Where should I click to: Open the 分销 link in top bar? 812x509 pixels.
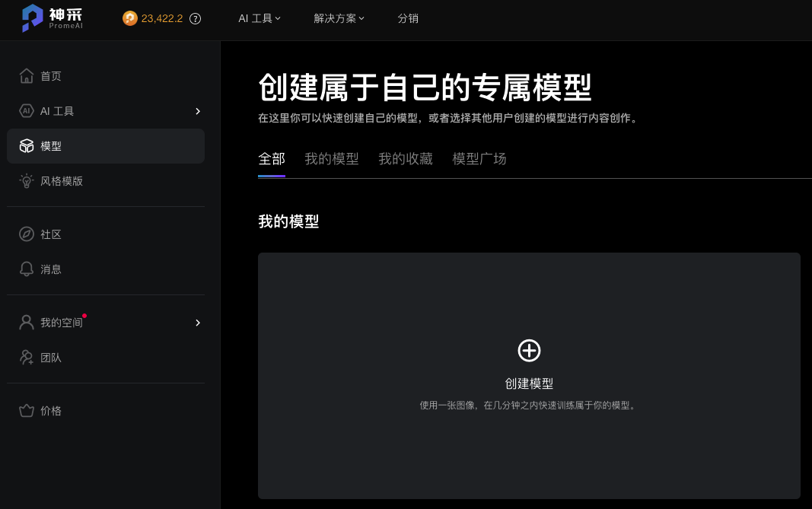pos(408,18)
